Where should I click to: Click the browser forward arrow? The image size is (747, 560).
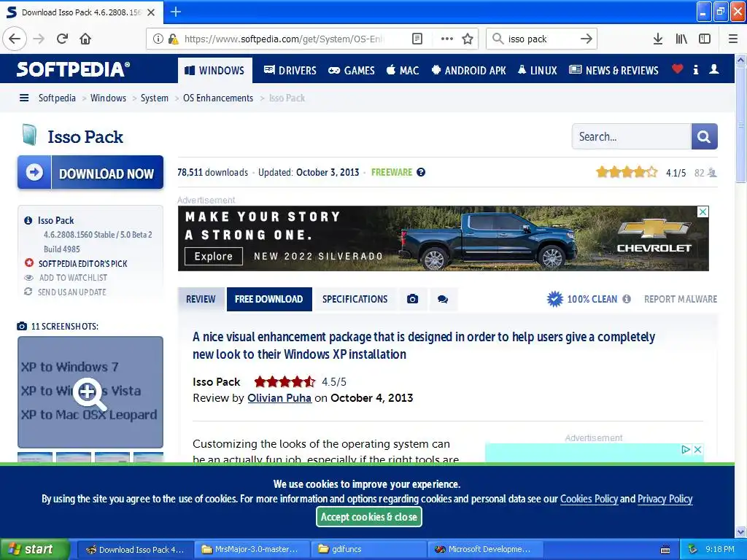tap(39, 39)
